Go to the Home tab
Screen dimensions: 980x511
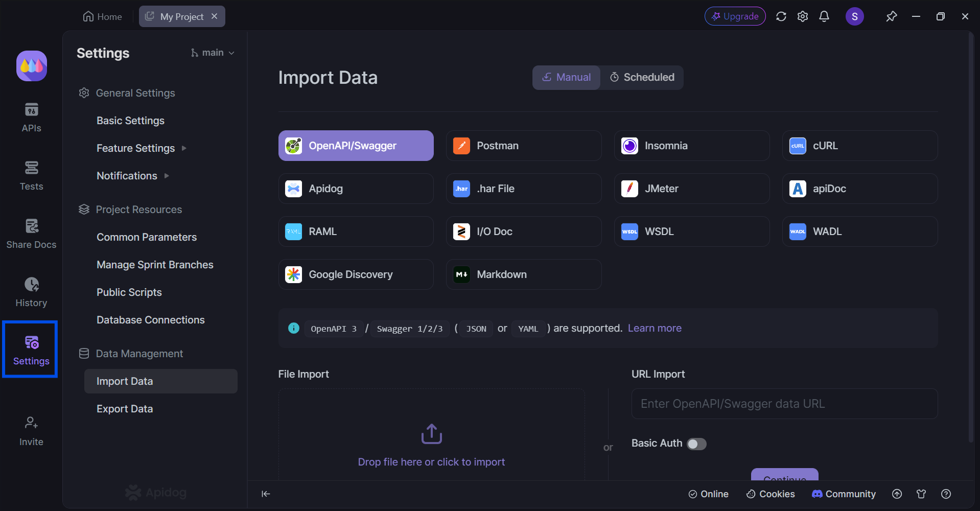pos(103,16)
